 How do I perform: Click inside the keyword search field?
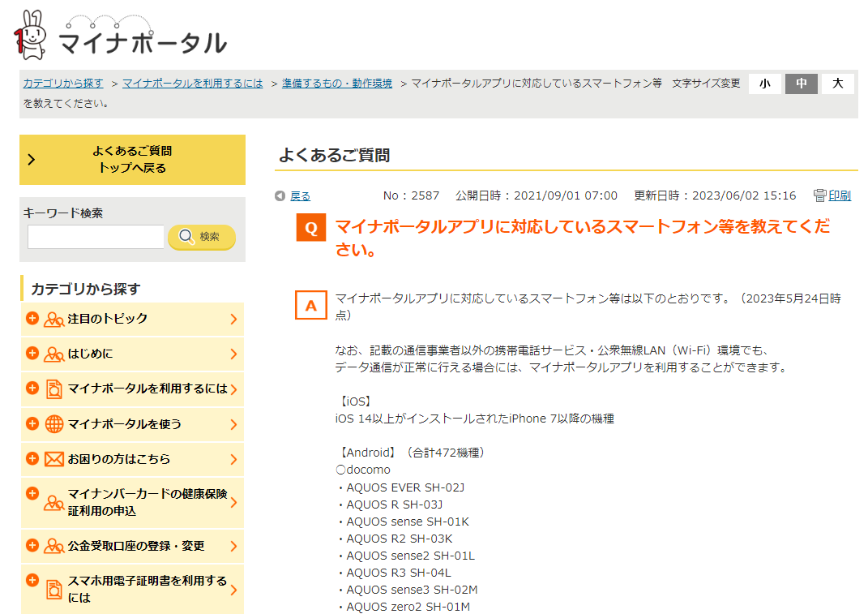click(95, 238)
